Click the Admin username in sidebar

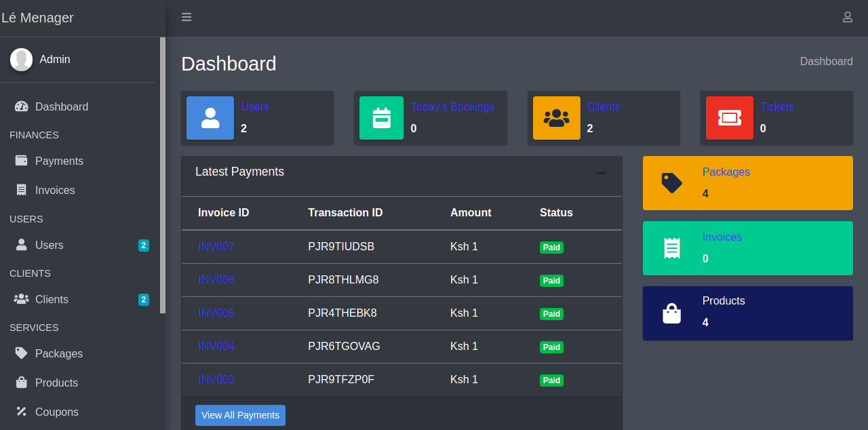coord(55,59)
